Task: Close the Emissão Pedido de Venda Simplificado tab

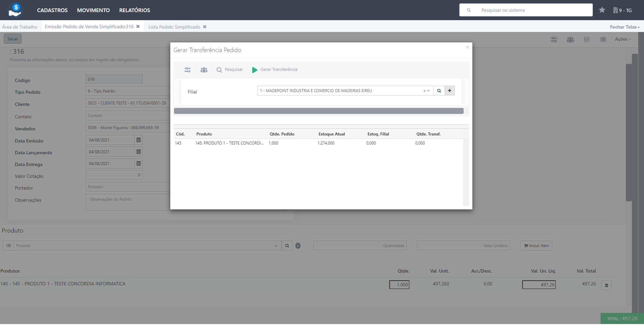Action: click(138, 27)
